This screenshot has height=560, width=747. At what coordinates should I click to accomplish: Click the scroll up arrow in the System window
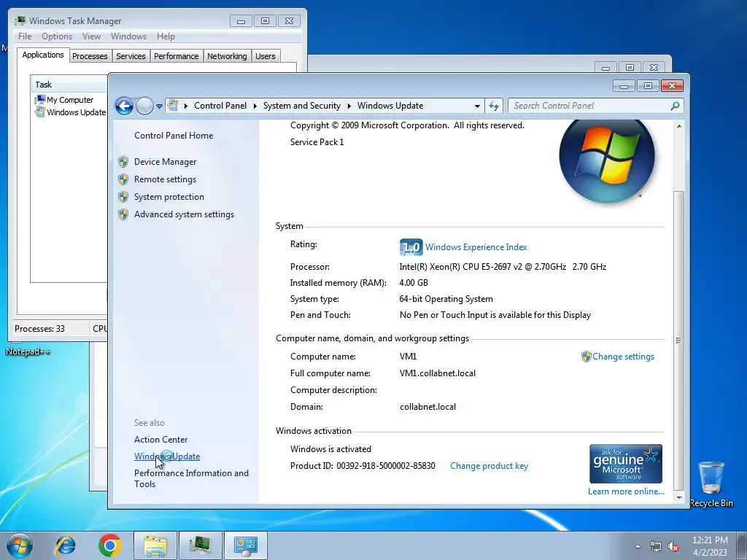(679, 126)
